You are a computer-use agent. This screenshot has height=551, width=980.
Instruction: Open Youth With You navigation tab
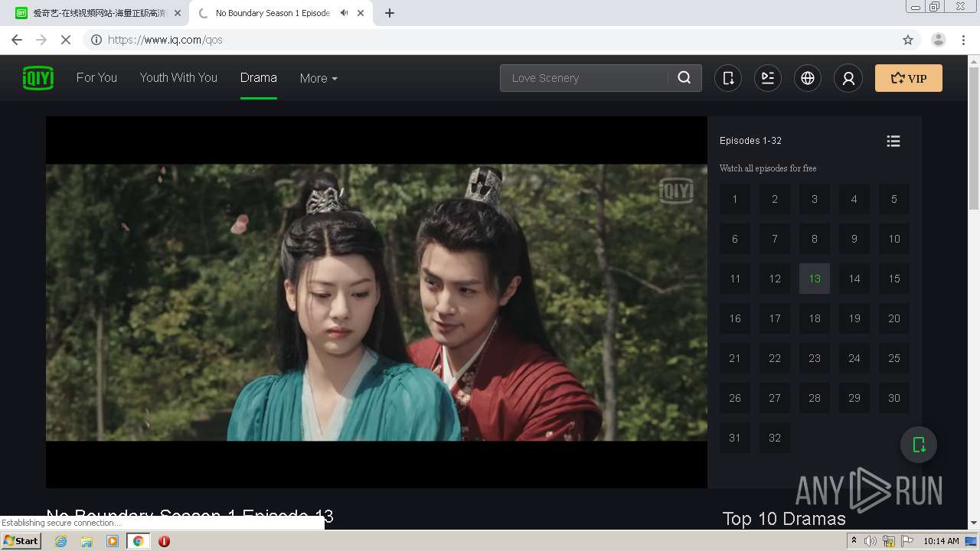point(178,77)
